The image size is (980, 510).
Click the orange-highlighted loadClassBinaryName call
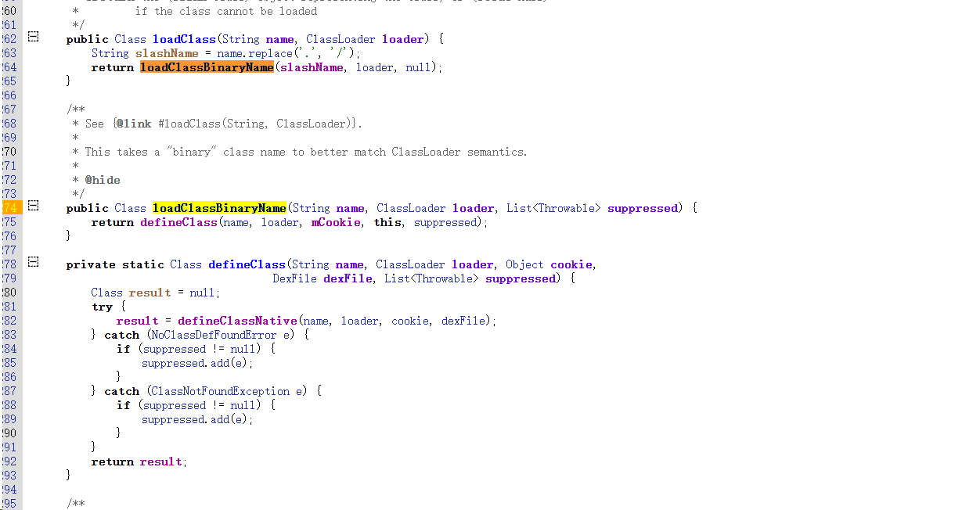(207, 67)
